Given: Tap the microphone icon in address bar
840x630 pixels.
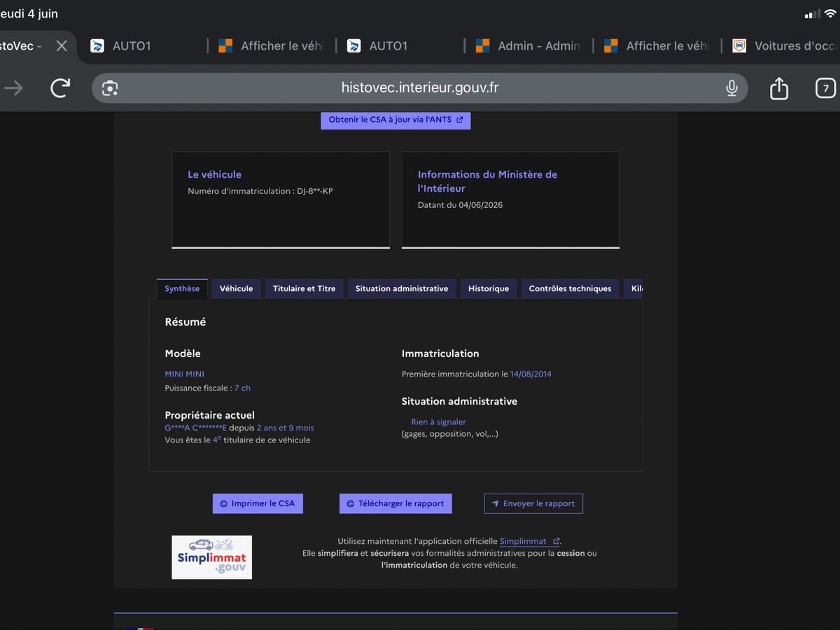Looking at the screenshot, I should [x=731, y=88].
